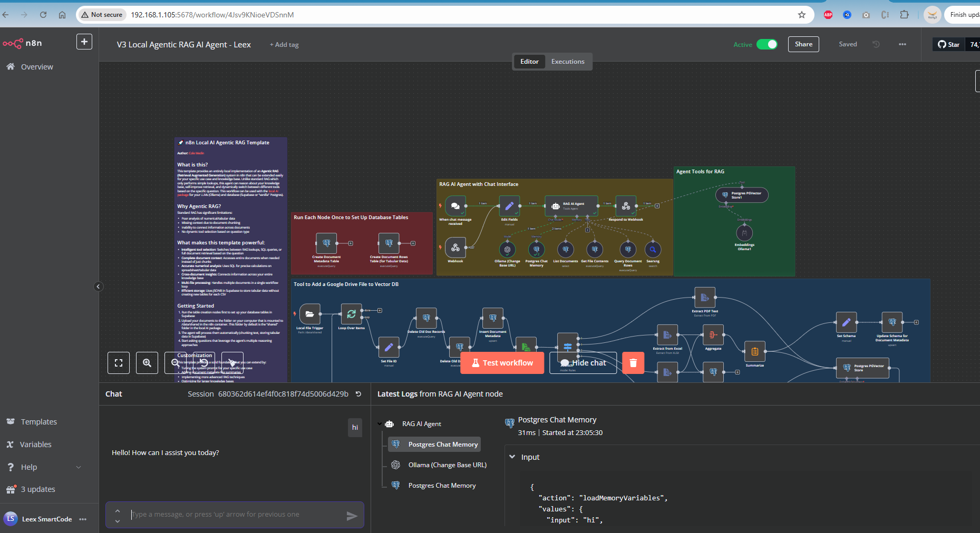Click the Test workflow button
This screenshot has height=533, width=980.
pyautogui.click(x=502, y=363)
